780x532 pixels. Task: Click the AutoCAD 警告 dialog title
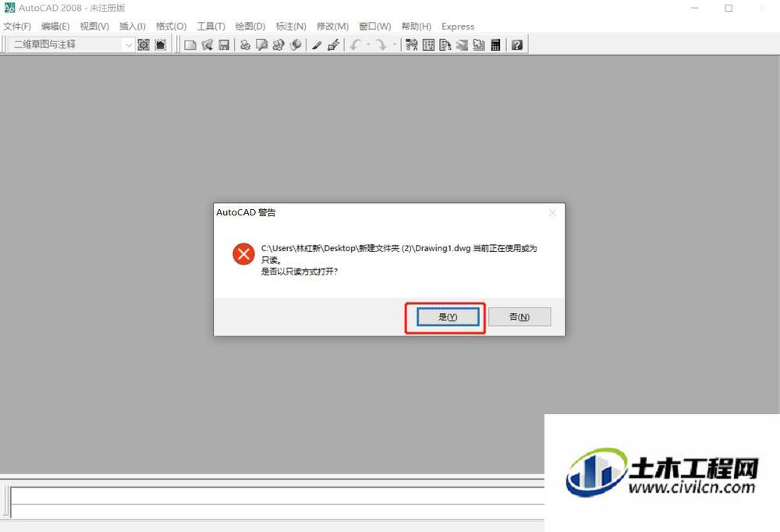tap(246, 212)
